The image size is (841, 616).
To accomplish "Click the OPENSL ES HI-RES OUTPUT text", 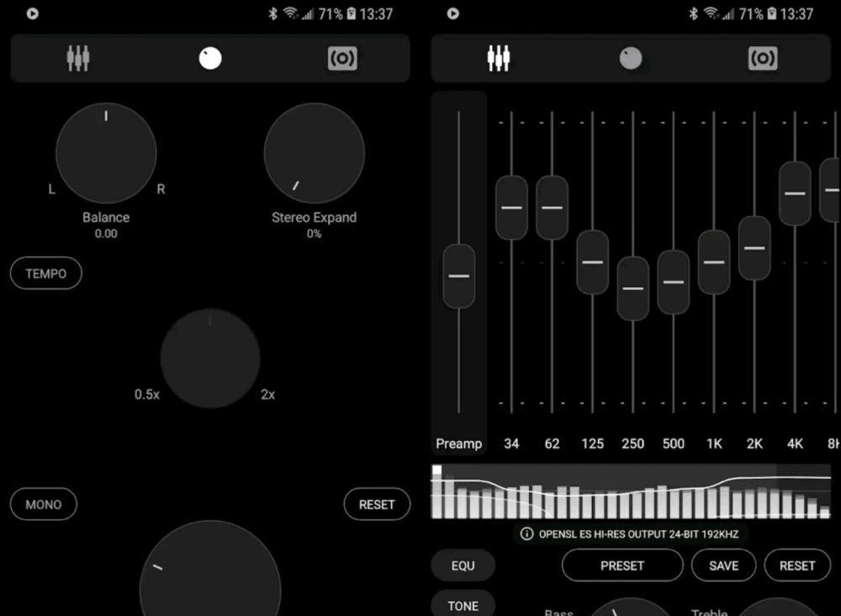I will point(638,534).
